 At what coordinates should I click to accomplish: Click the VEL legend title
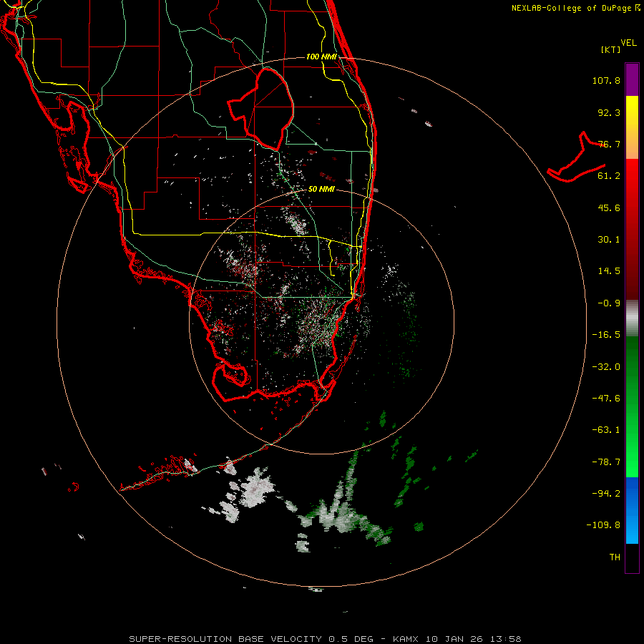click(628, 43)
